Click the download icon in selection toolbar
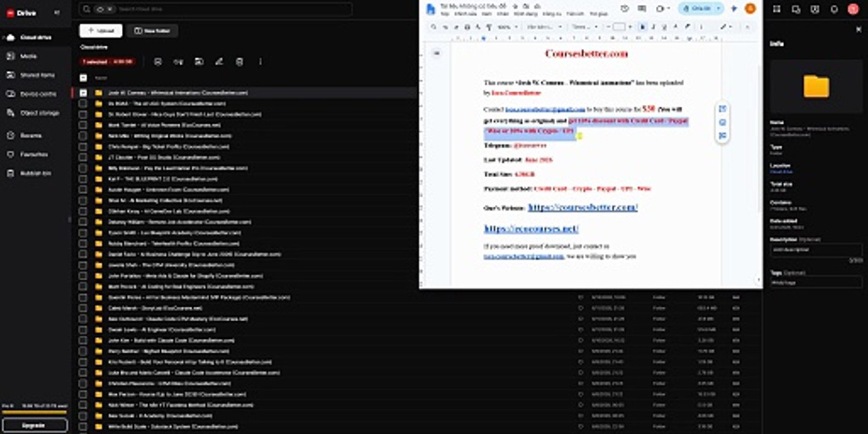Viewport: 868px width, 434px height. (157, 61)
